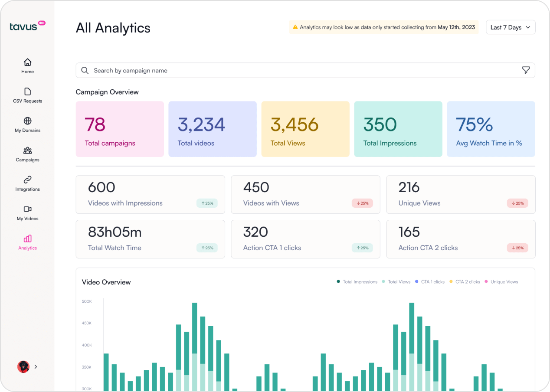The image size is (550, 392).
Task: Click the CTA 2 clicks yellow legend dot
Action: click(x=451, y=282)
